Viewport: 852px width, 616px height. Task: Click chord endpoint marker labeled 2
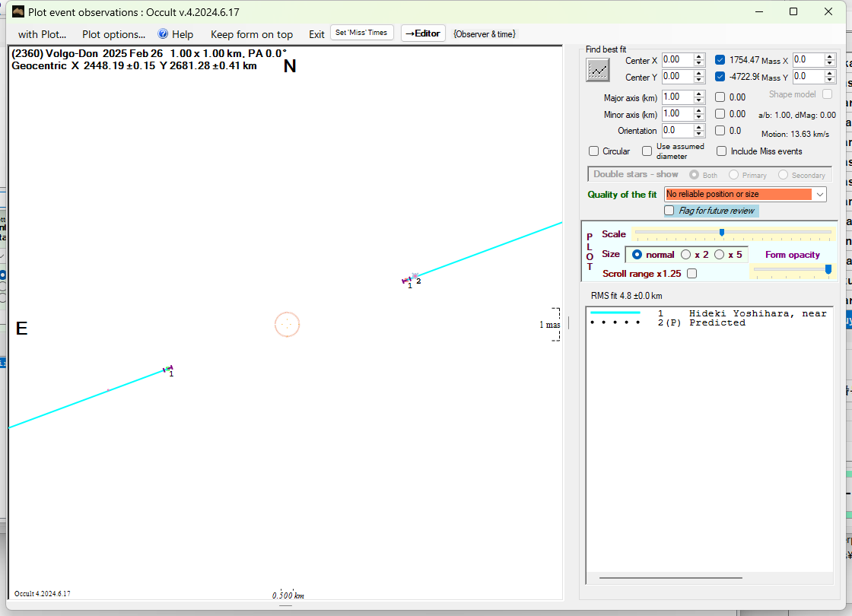(x=415, y=277)
